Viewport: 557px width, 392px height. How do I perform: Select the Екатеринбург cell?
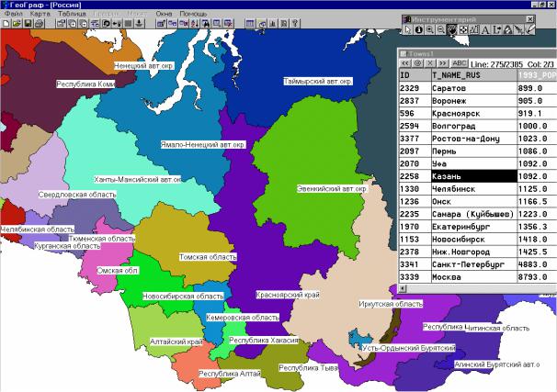(474, 227)
